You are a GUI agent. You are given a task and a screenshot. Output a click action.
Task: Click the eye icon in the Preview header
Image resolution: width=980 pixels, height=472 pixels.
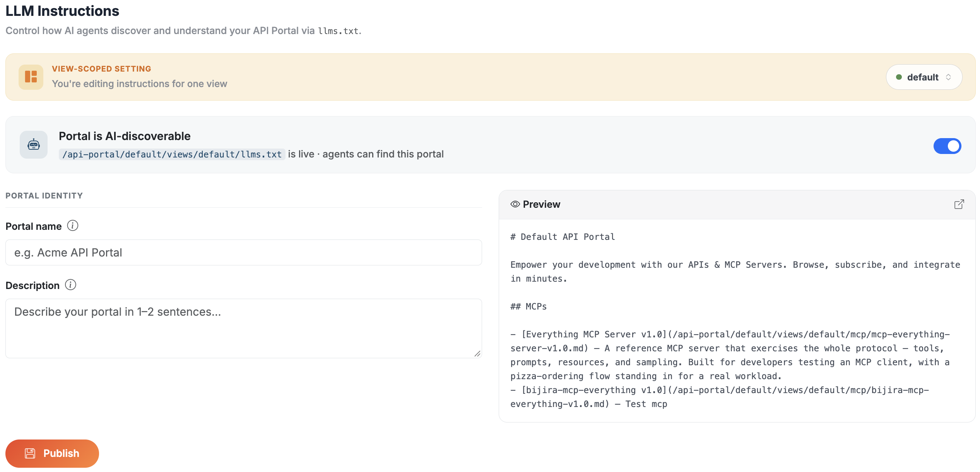515,204
